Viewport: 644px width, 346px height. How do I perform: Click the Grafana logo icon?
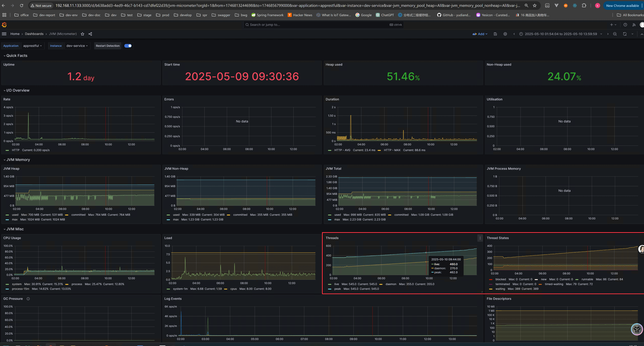(x=4, y=25)
